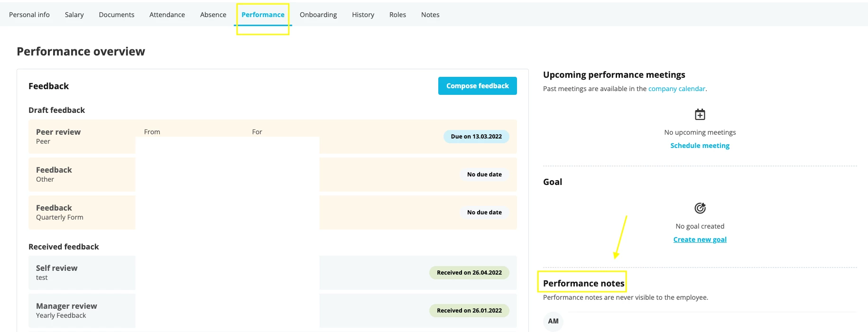
Task: Click the No due date badge for Quarterly Form
Action: pyautogui.click(x=484, y=212)
